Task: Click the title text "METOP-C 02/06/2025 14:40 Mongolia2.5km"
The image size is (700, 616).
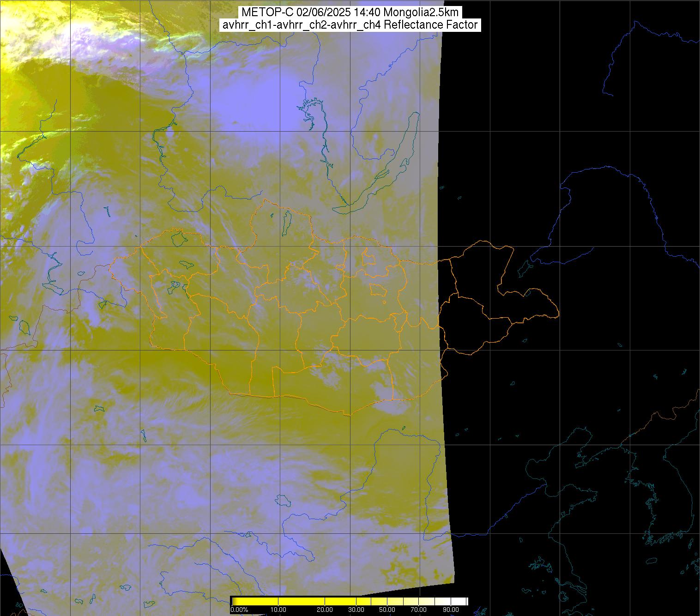Action: pos(350,12)
